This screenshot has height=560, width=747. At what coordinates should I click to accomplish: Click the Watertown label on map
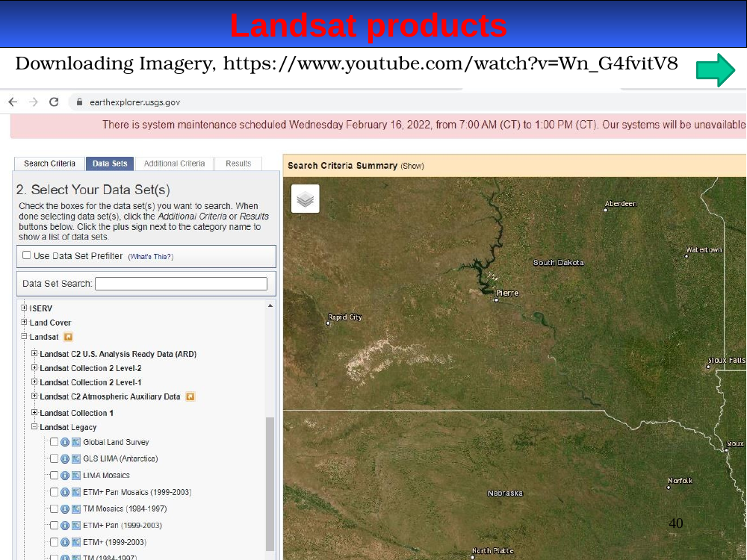click(x=704, y=250)
